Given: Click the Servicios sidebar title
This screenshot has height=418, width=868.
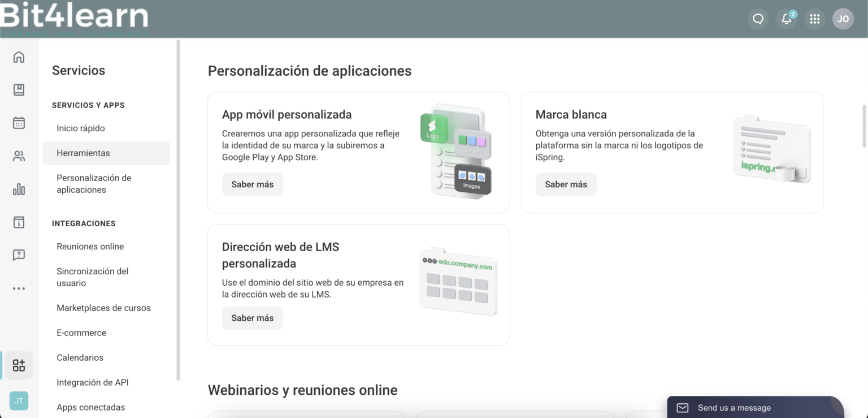Looking at the screenshot, I should (x=79, y=71).
